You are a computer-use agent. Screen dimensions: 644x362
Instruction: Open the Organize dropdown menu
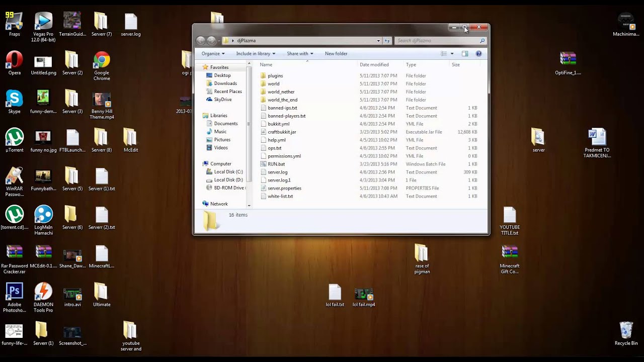tap(213, 53)
